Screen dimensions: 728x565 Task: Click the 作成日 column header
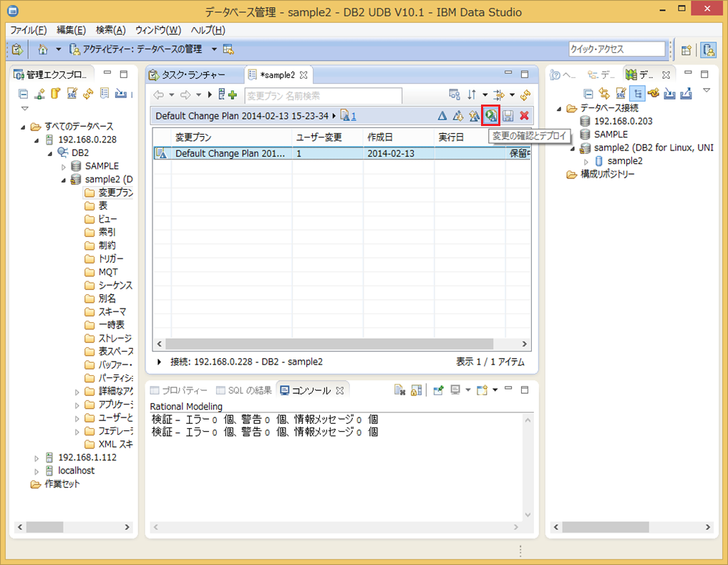(399, 137)
